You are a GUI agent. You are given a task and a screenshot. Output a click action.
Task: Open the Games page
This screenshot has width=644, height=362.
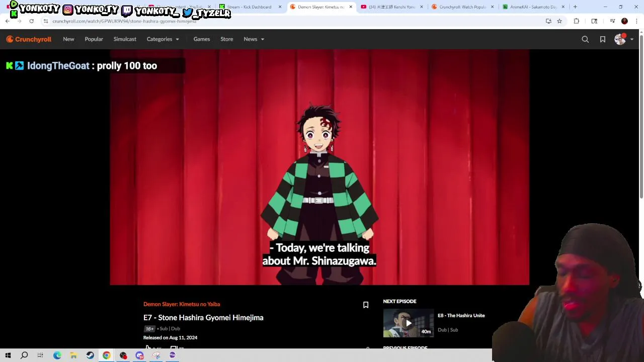click(202, 39)
